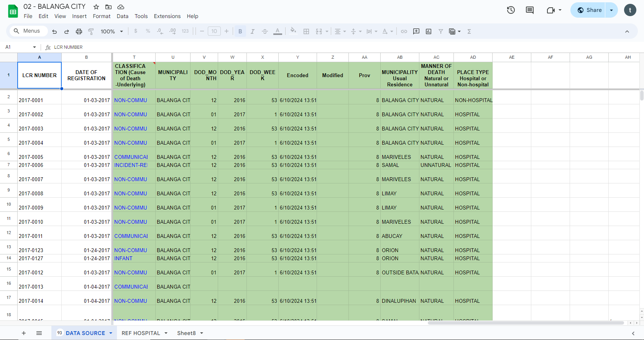
Task: Toggle Bold formatting
Action: click(240, 31)
